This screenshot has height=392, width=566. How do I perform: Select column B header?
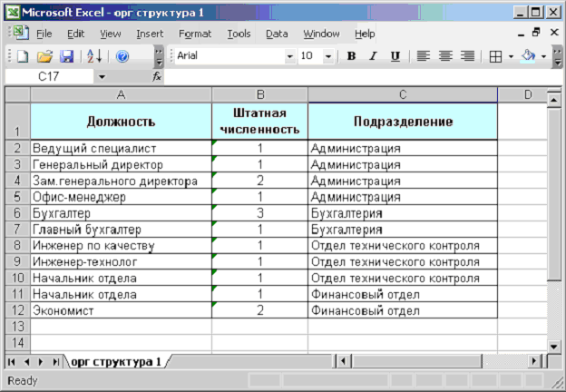coord(260,95)
